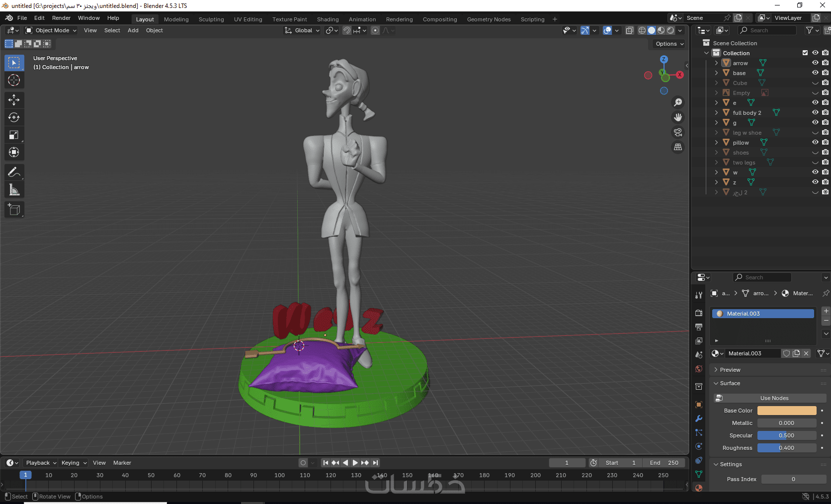Open the Render menu

(x=61, y=18)
